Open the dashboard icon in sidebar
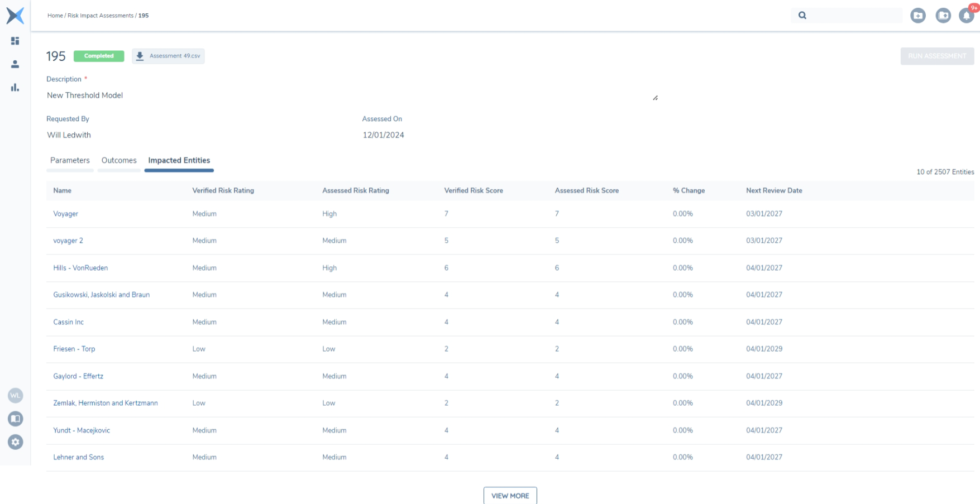Screen dimensions: 980x504 pyautogui.click(x=15, y=41)
